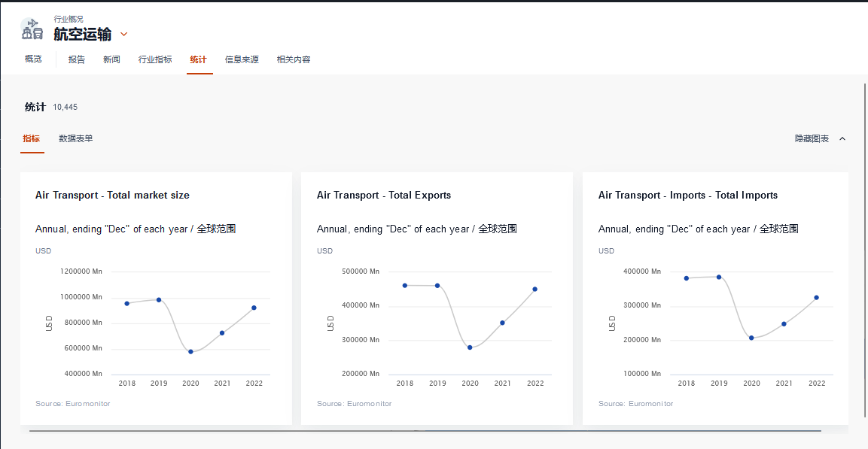Switch to the 数据表单 sub-tab
Screen dimensions: 868x449
pyautogui.click(x=76, y=139)
